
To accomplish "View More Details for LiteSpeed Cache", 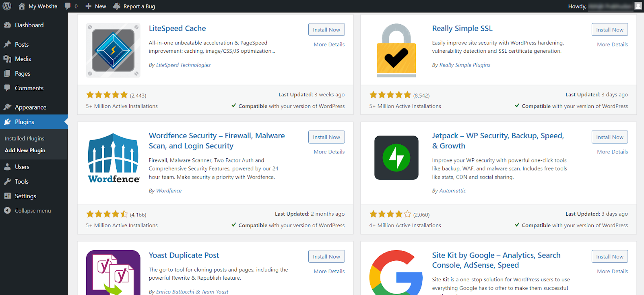I will coord(329,44).
